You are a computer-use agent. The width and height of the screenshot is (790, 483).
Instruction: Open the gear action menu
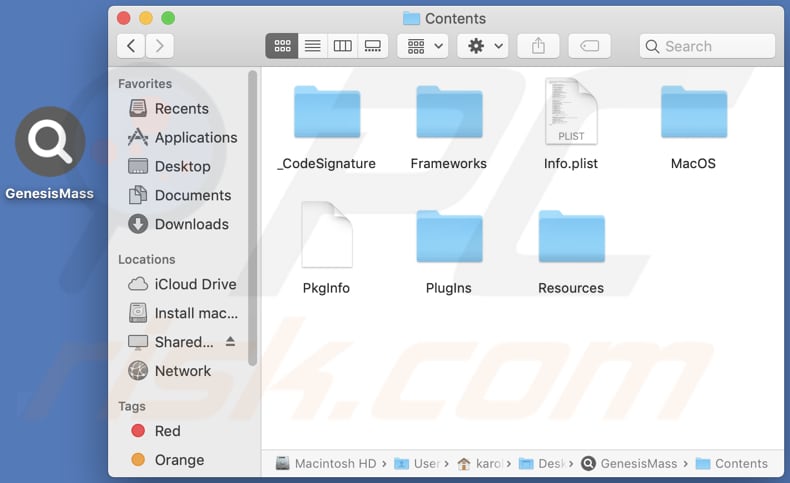tap(483, 46)
